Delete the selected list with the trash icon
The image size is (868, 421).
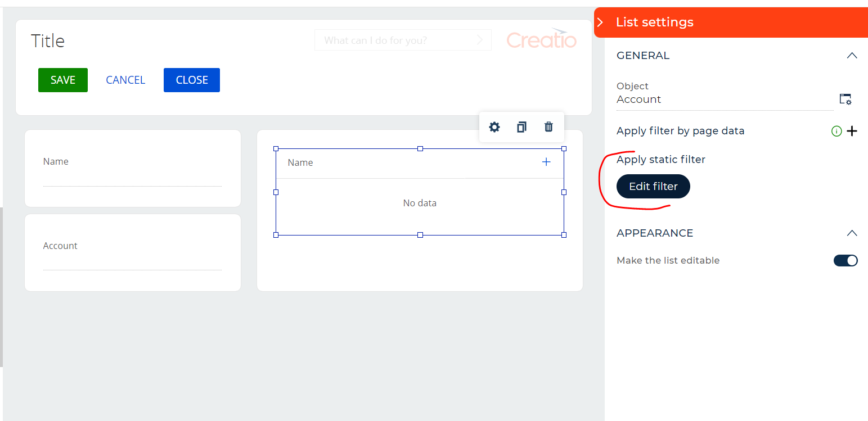tap(548, 127)
